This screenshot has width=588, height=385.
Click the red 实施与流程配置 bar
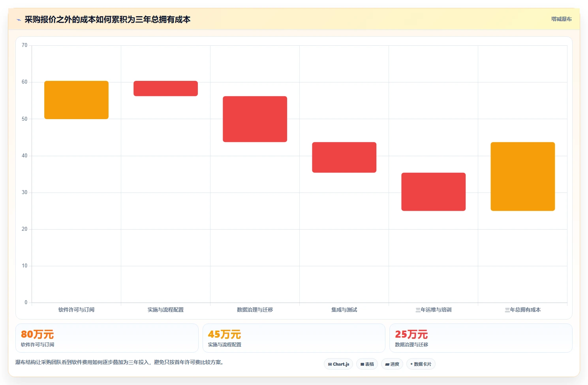click(165, 88)
